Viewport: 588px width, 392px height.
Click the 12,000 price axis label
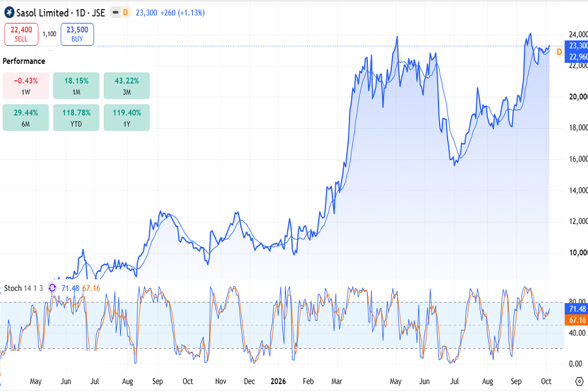tap(578, 221)
